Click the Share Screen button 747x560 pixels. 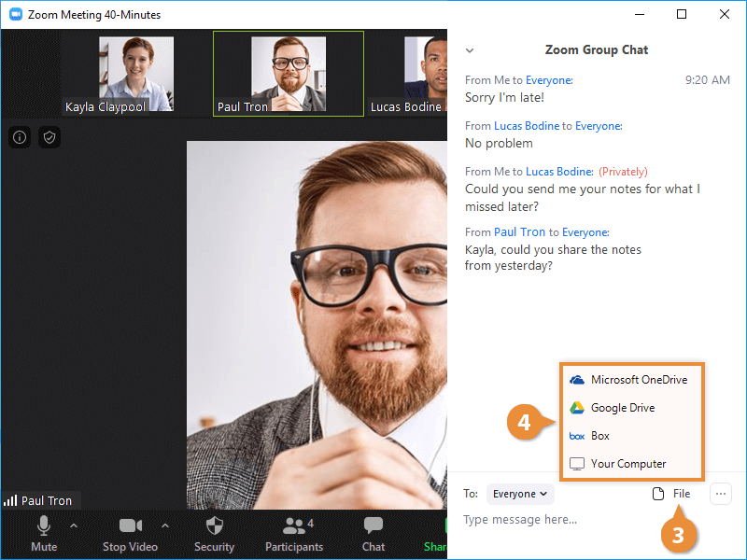point(434,534)
